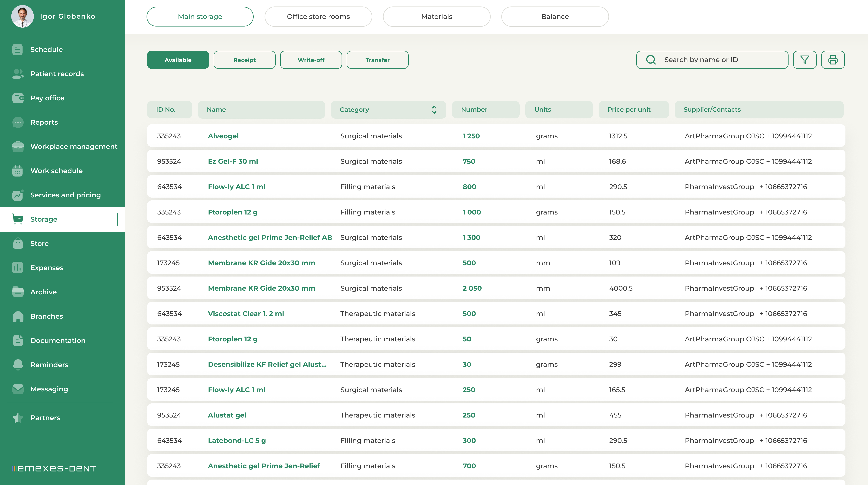Click the Receipt filter button
This screenshot has width=868, height=485.
point(244,60)
